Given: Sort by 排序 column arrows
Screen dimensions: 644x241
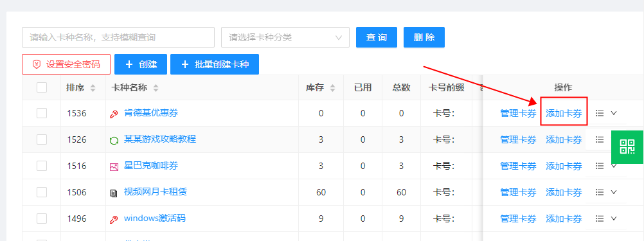Looking at the screenshot, I should 93,88.
